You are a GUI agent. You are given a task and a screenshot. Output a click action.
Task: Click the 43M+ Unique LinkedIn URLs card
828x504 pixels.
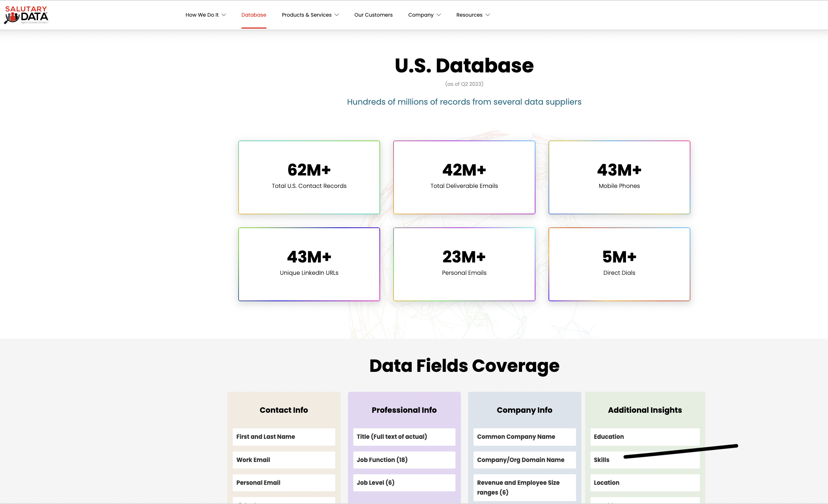[309, 264]
